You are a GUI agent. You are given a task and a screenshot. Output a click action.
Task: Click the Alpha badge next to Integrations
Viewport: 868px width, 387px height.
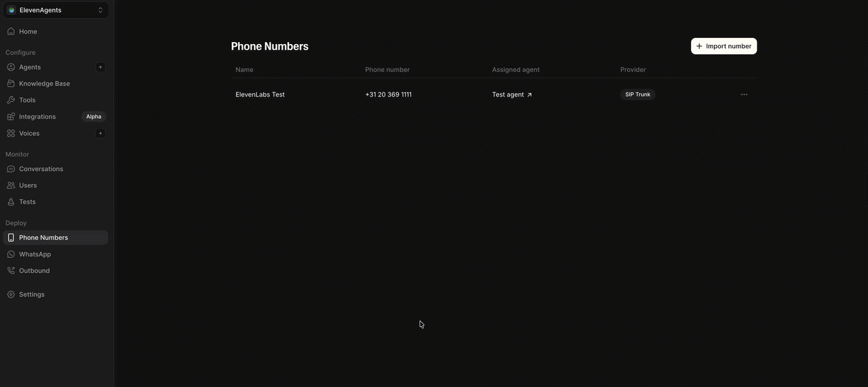click(94, 117)
